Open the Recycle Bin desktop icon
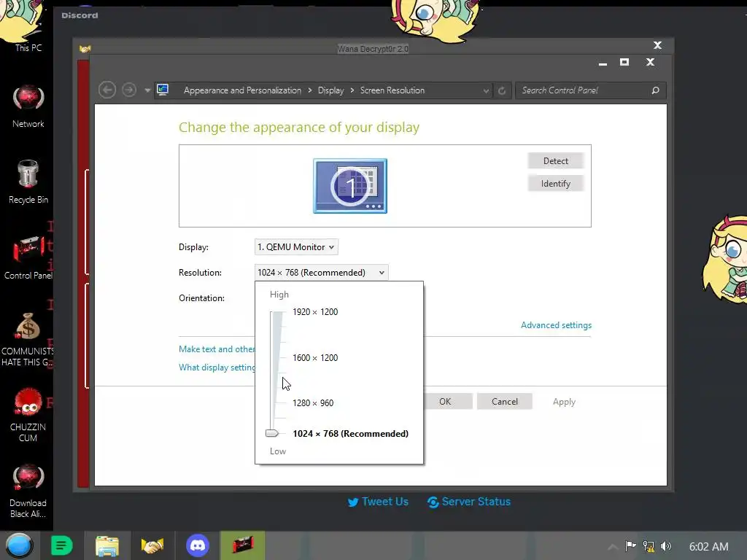This screenshot has width=747, height=560. (28, 182)
